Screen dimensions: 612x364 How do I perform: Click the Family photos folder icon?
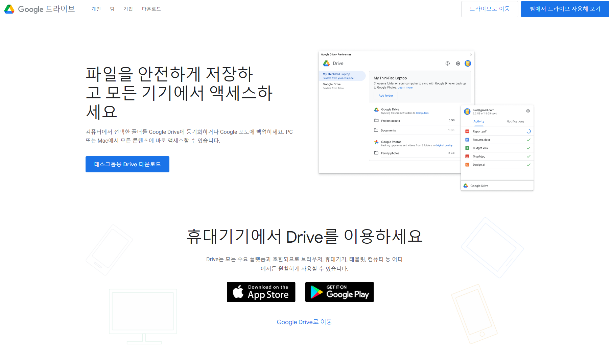376,153
